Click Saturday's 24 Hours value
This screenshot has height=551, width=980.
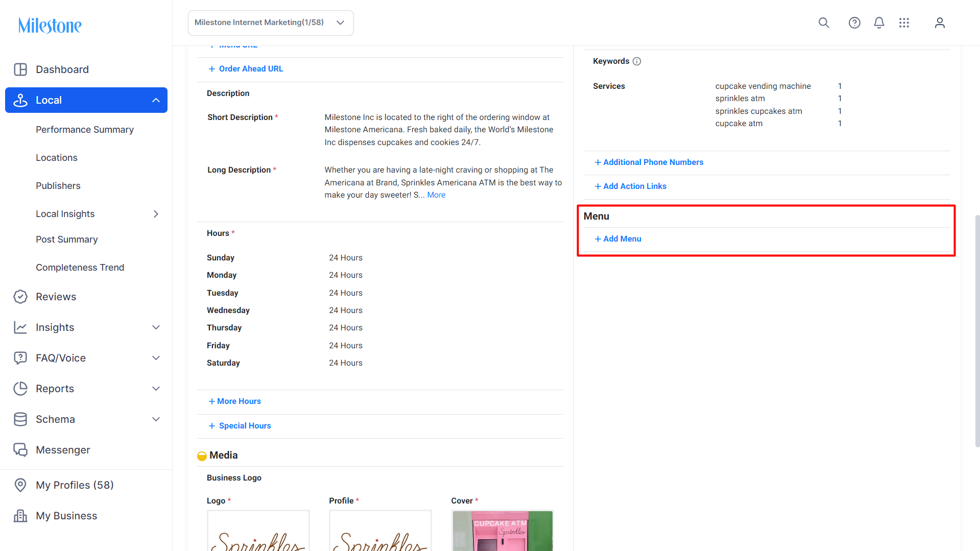pyautogui.click(x=346, y=363)
